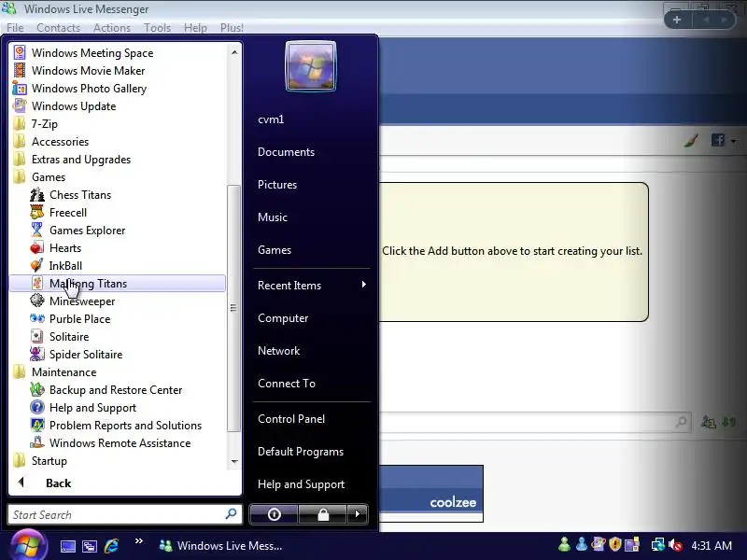The image size is (747, 560).
Task: Click the paintbrush icon in Messenger window
Action: click(691, 140)
